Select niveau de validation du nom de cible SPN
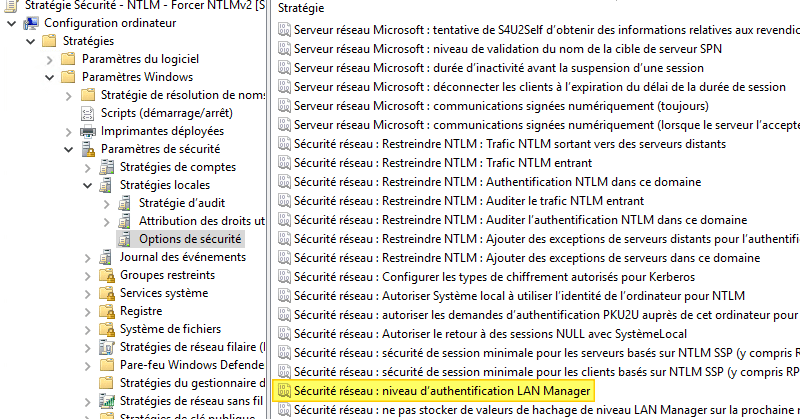 (508, 49)
